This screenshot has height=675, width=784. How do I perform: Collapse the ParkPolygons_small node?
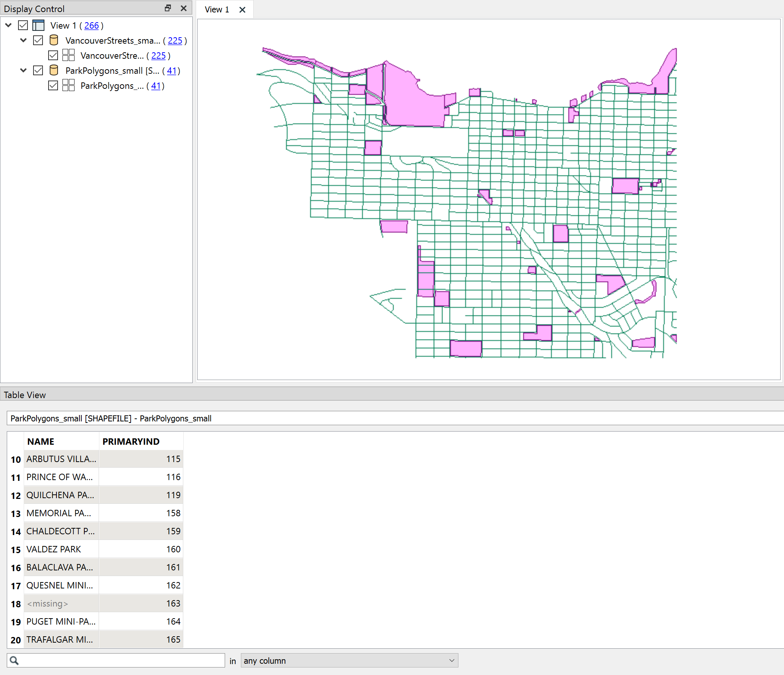click(23, 70)
